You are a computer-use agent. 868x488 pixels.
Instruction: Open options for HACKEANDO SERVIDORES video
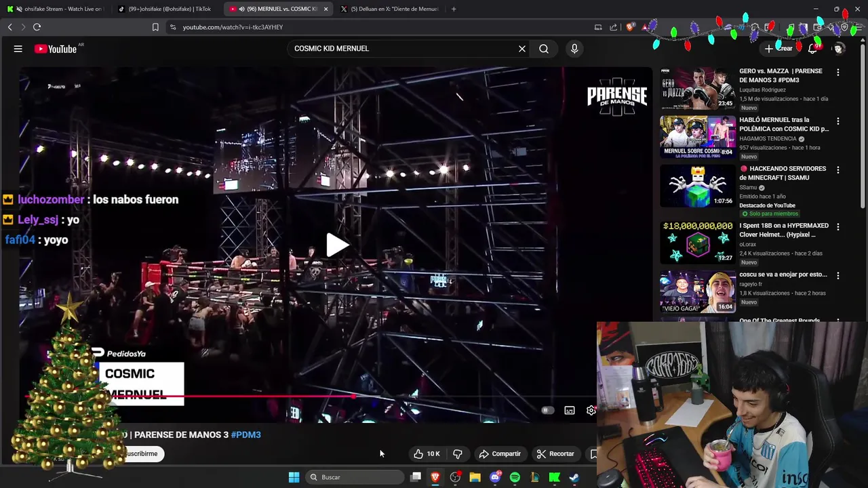(838, 169)
